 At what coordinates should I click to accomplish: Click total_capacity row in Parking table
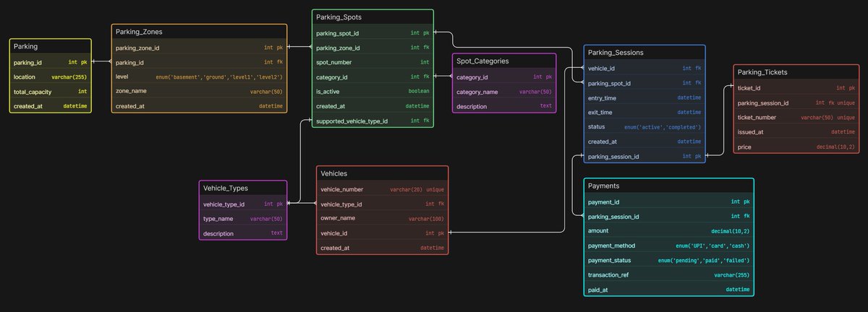point(51,92)
